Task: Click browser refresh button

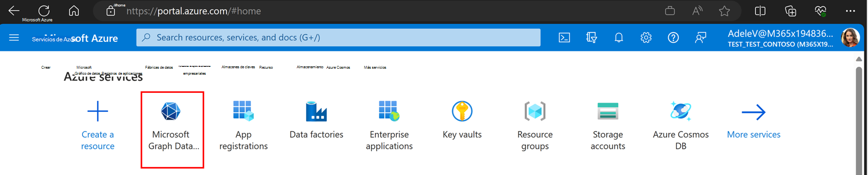Action: [44, 10]
